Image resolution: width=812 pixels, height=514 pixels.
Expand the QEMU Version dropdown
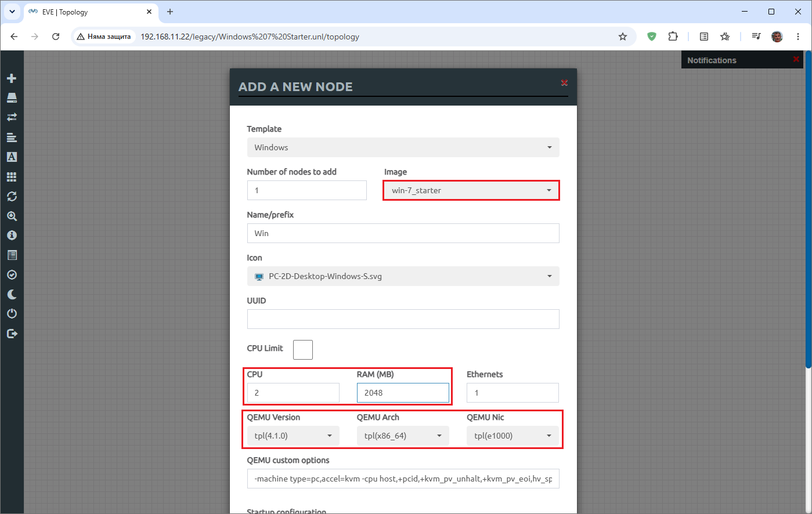click(293, 436)
